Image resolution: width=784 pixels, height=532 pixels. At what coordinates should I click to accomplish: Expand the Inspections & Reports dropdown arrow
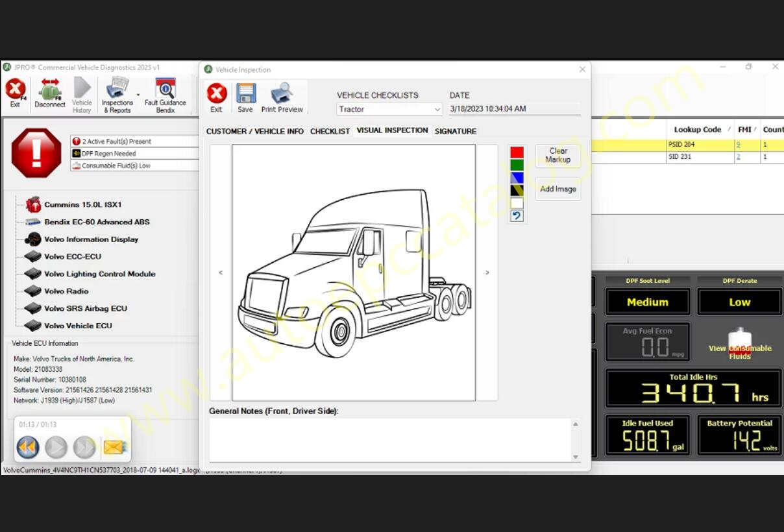click(x=138, y=96)
